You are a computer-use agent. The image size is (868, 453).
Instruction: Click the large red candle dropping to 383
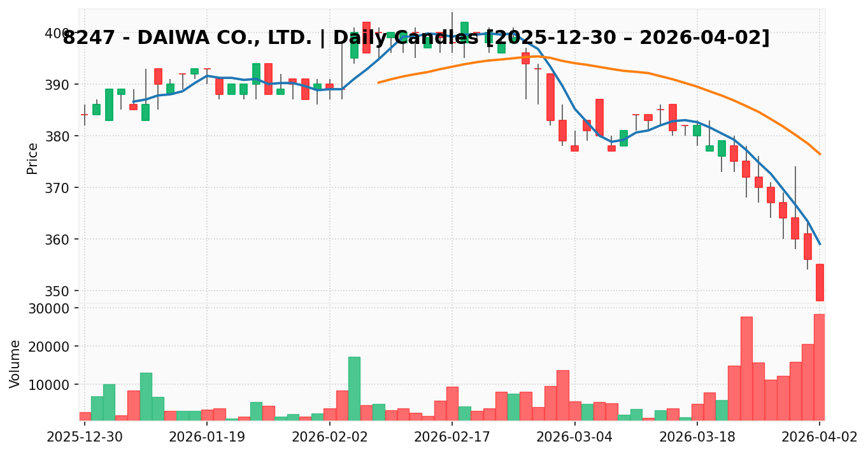(550, 97)
